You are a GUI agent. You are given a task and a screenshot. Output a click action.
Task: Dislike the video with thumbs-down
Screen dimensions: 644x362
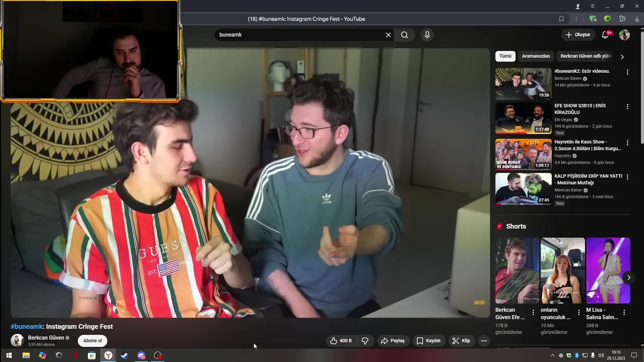(365, 341)
